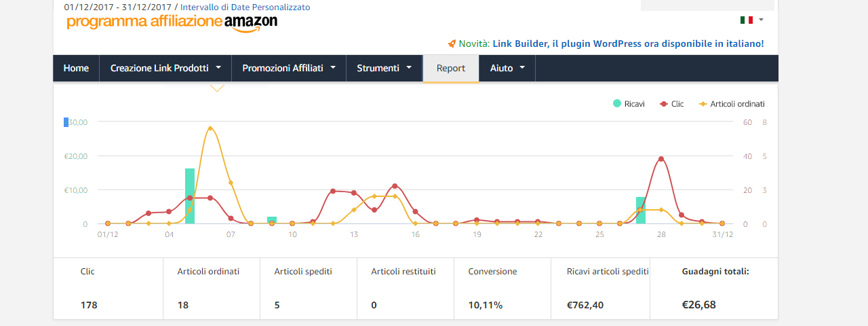
Task: Open the language dropdown arrow beside the flag
Action: (762, 20)
